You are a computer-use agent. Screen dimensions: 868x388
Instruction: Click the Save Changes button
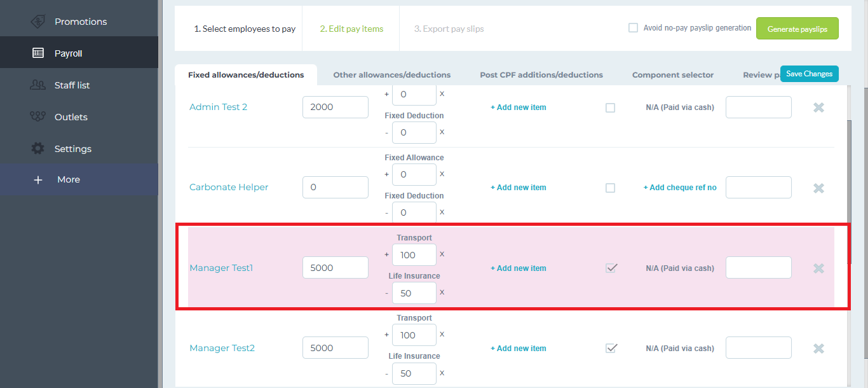[809, 74]
